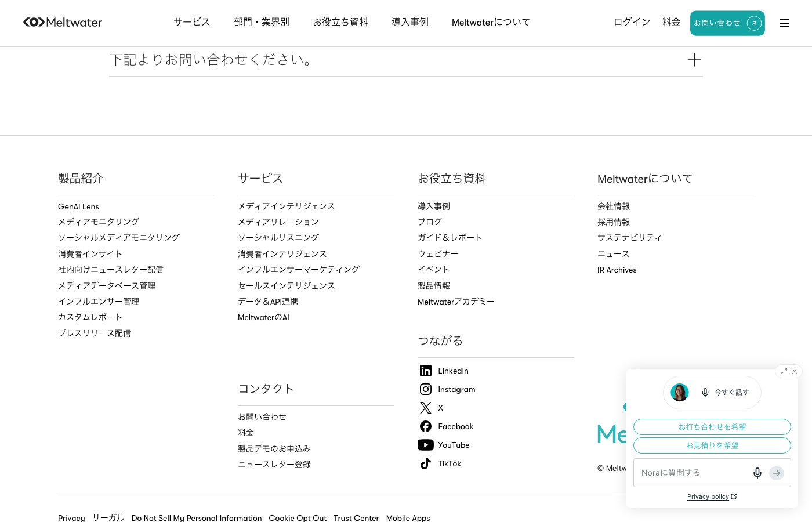The width and height of the screenshot is (812, 522).
Task: Open the お役立ち資料 header menu
Action: [340, 22]
